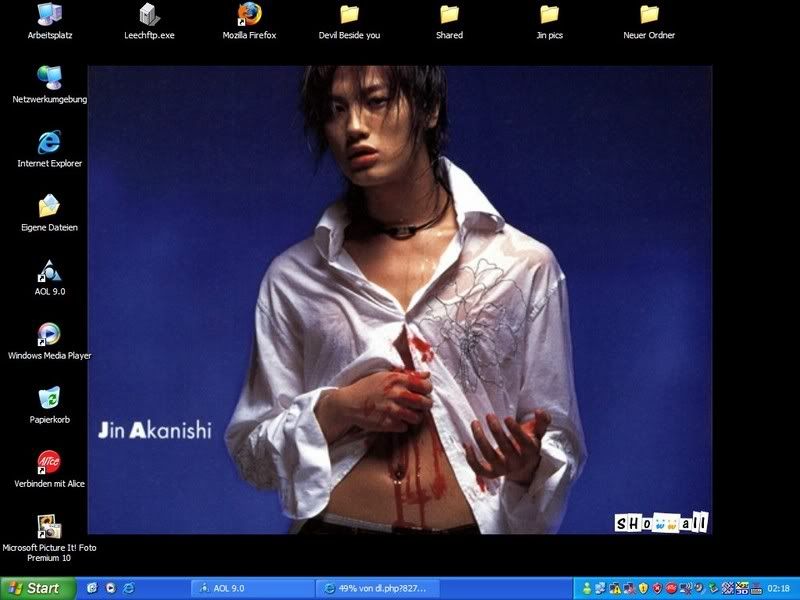
Task: Switch to the '49% von dl.php' download window
Action: 378,588
